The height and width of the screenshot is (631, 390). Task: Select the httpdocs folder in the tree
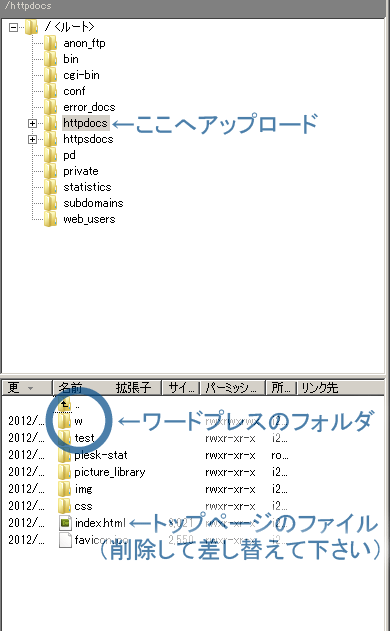[85, 123]
